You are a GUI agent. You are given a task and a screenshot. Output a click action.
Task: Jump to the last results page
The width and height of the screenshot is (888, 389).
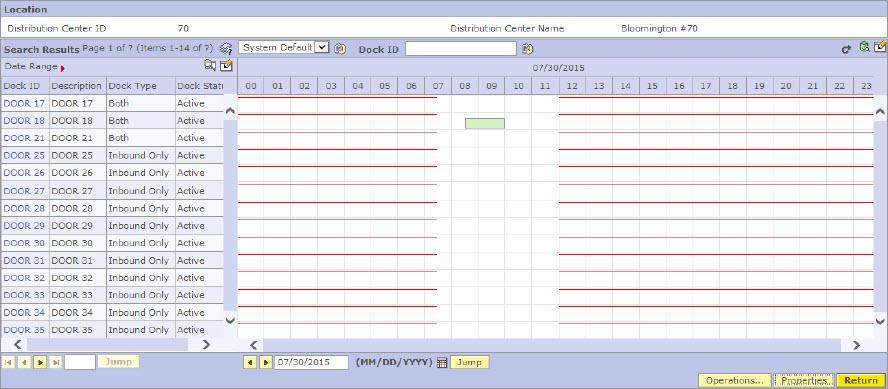point(56,362)
